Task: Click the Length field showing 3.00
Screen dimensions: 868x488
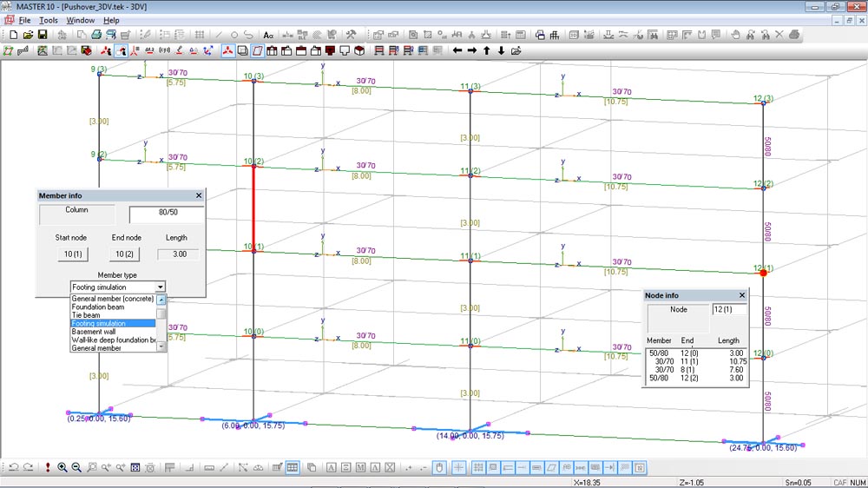Action: (x=179, y=254)
